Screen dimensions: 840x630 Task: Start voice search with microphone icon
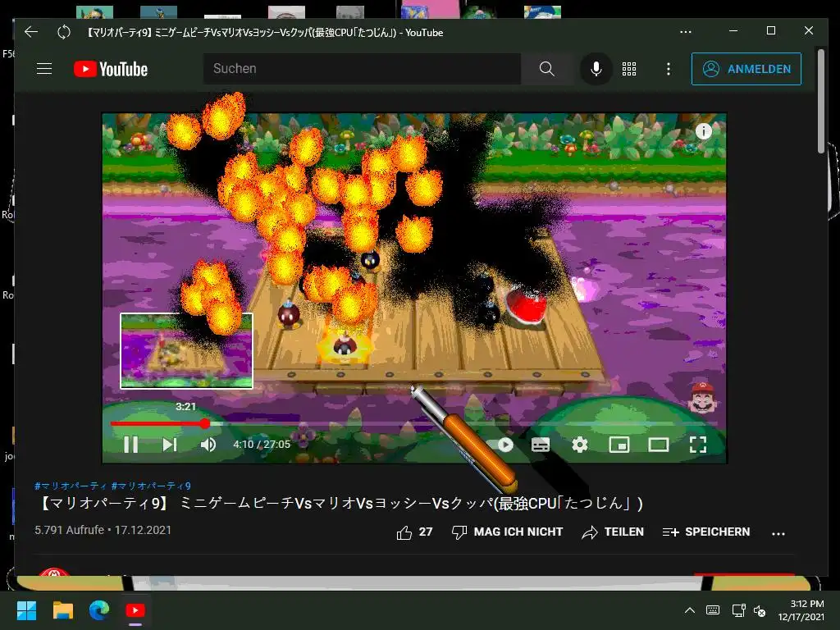pos(596,69)
